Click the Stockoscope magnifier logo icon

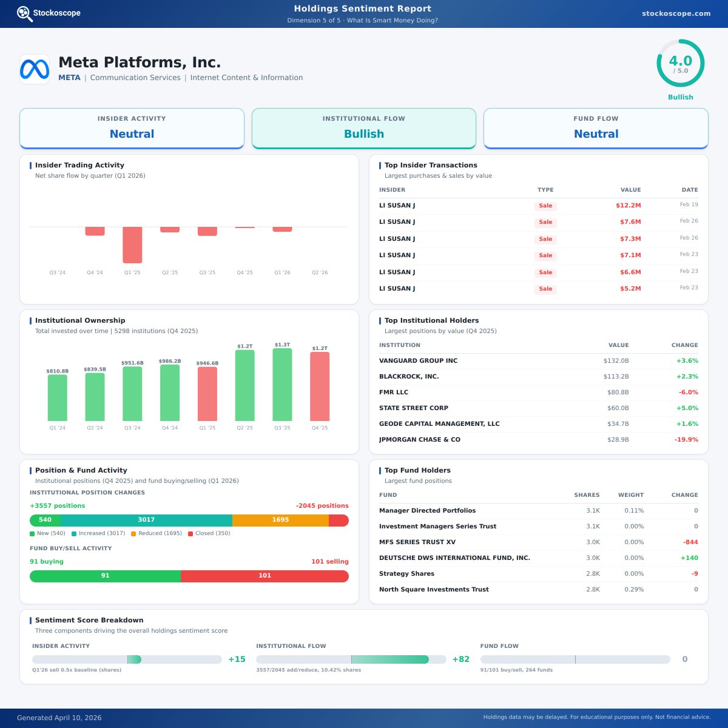point(25,13)
